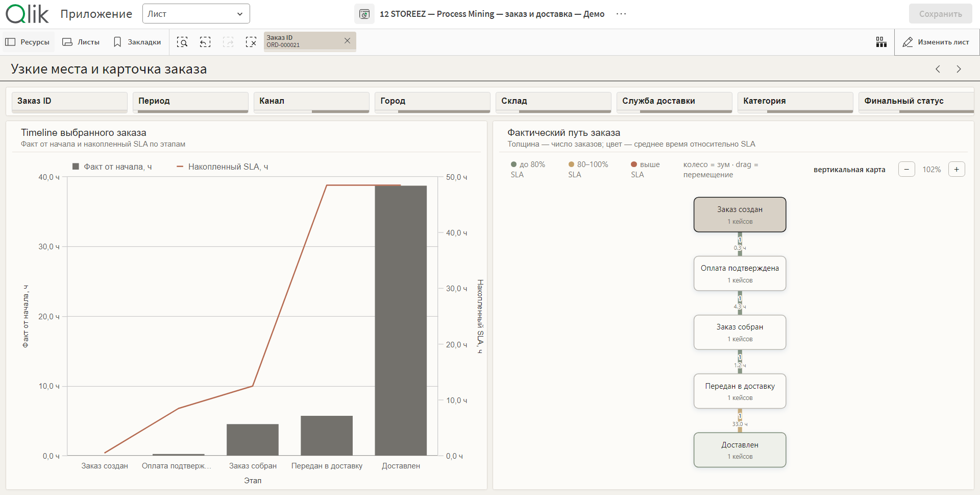Screen dimensions: 980x495
Task: Open the Листы panel
Action: (x=81, y=42)
